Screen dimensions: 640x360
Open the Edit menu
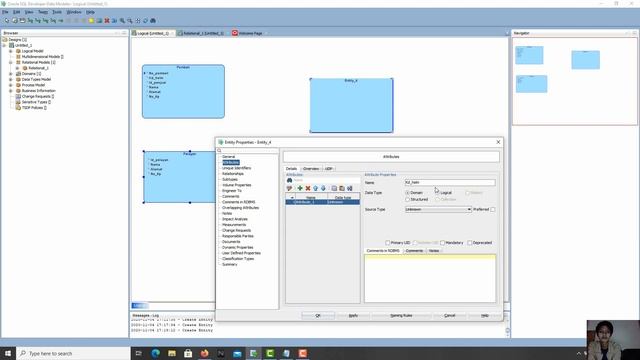pos(16,12)
